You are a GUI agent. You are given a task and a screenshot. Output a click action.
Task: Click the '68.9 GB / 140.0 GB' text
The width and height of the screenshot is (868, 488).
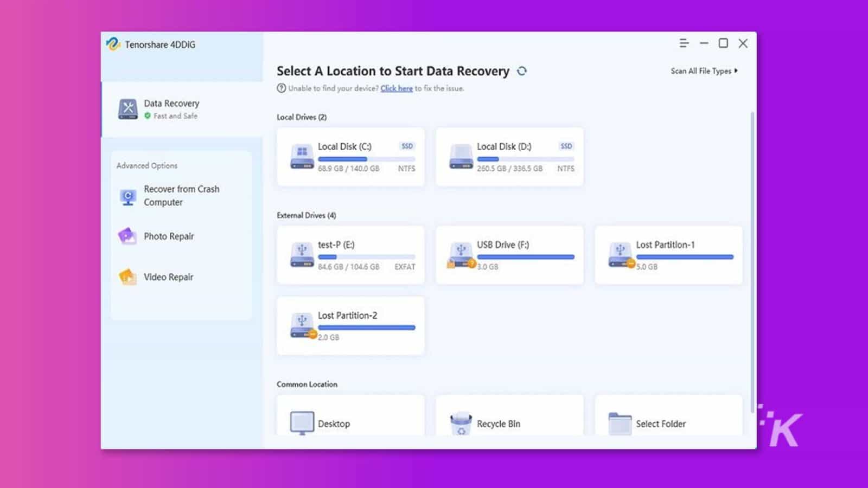[349, 169]
